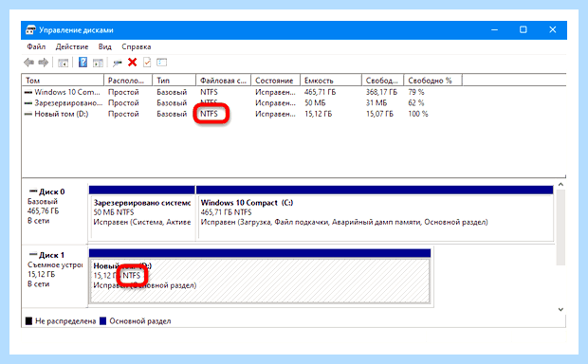Sort by the Тип column header

pos(174,81)
